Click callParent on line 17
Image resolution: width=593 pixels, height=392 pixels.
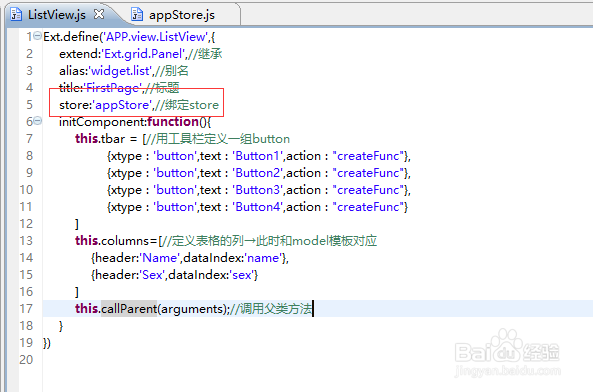coord(129,309)
